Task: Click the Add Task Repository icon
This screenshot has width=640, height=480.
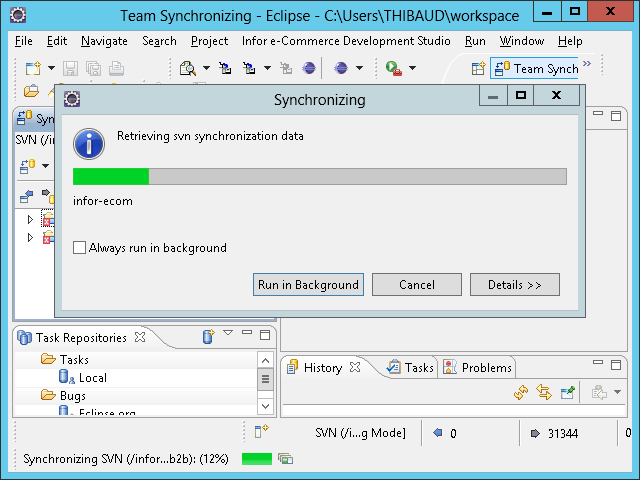Action: (x=208, y=337)
